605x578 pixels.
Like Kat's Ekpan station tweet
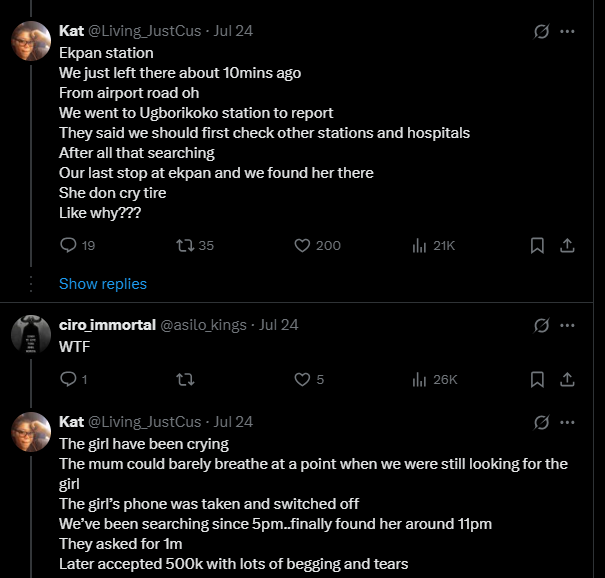coord(317,245)
